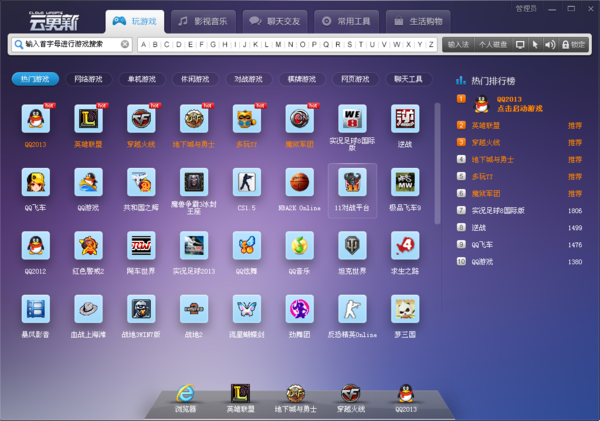Open 英雄联盟 icon in the game grid
This screenshot has height=421, width=600.
tap(88, 119)
